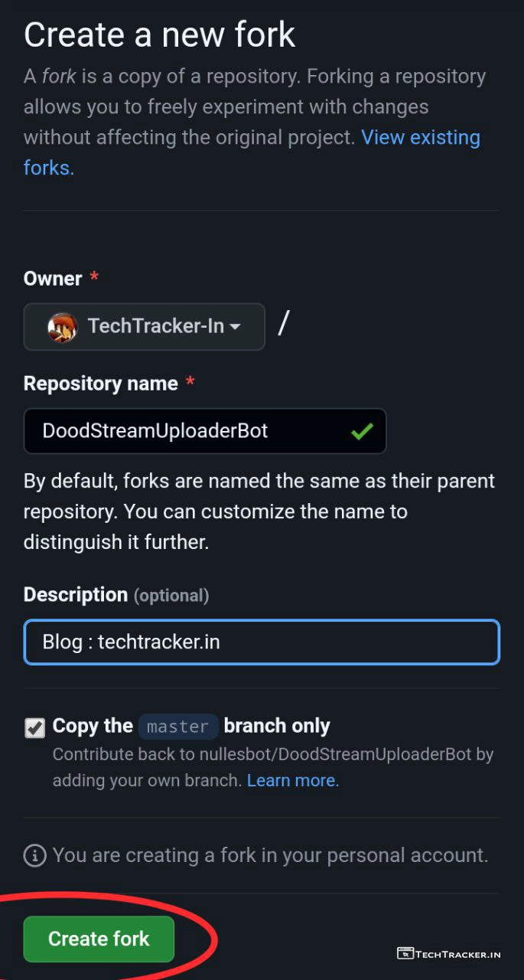Click the TechTracker.in watermark logo

(x=449, y=953)
